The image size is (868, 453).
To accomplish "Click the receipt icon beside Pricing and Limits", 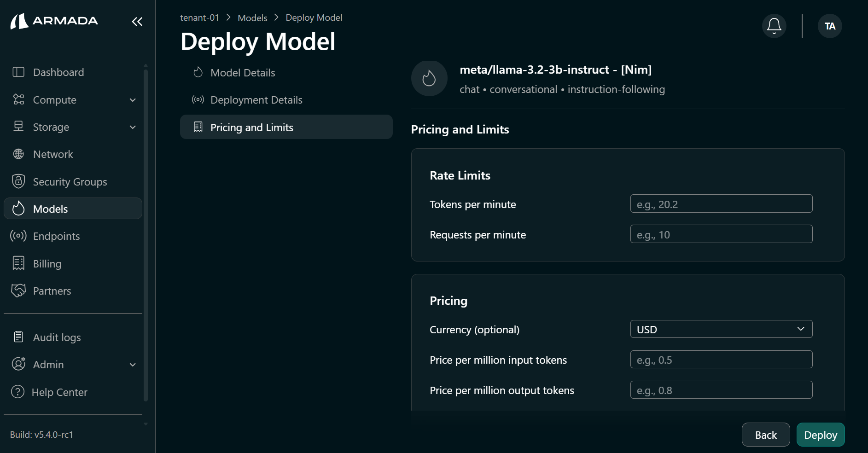I will [x=198, y=127].
